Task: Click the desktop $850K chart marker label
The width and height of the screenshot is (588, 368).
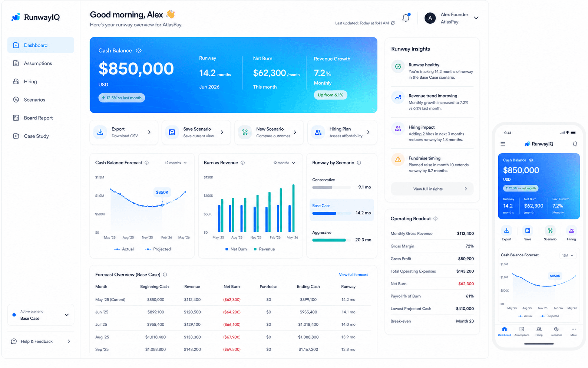Action: click(x=162, y=192)
